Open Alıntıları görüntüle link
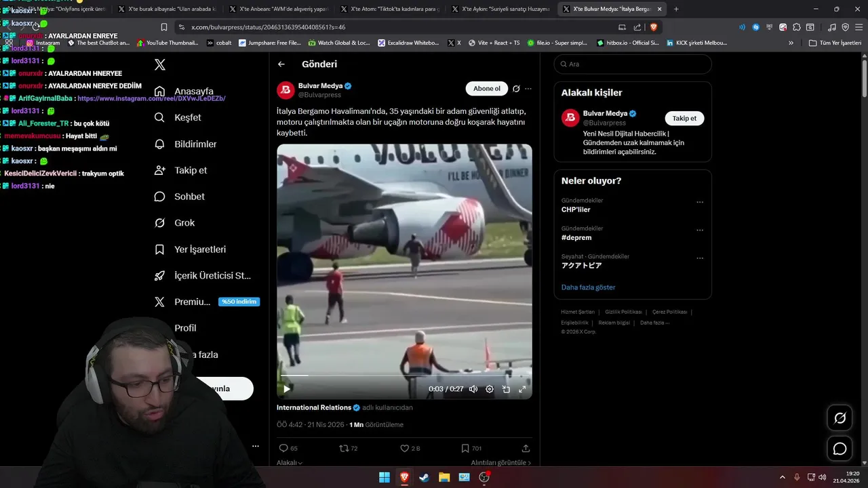Viewport: 868px width, 488px height. [501, 463]
